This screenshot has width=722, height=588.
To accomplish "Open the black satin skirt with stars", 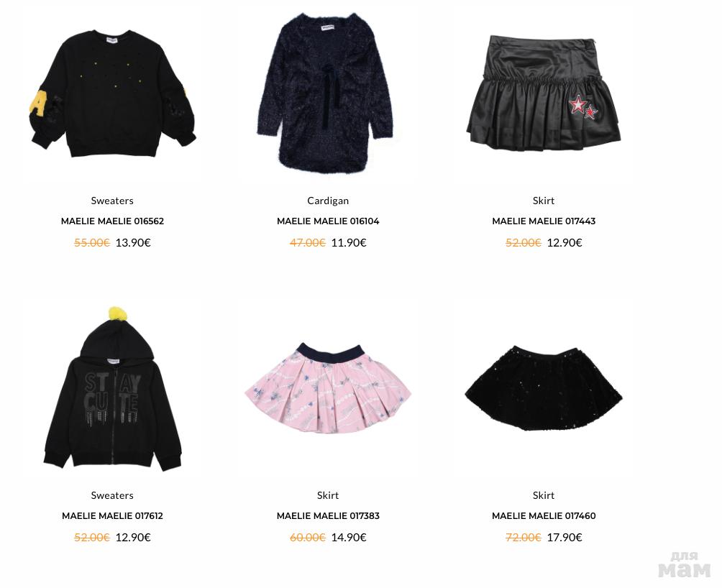I will (x=544, y=93).
